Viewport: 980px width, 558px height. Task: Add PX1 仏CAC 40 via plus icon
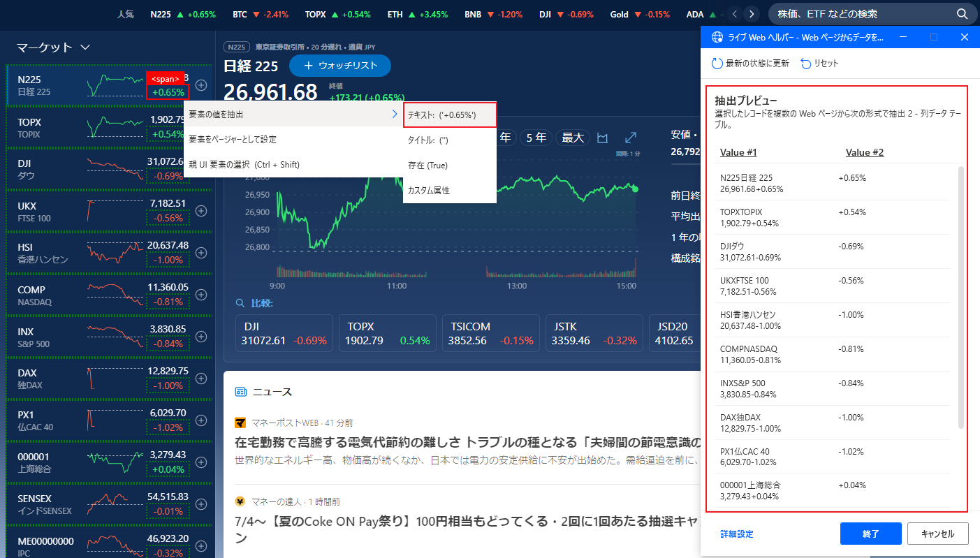pos(201,420)
